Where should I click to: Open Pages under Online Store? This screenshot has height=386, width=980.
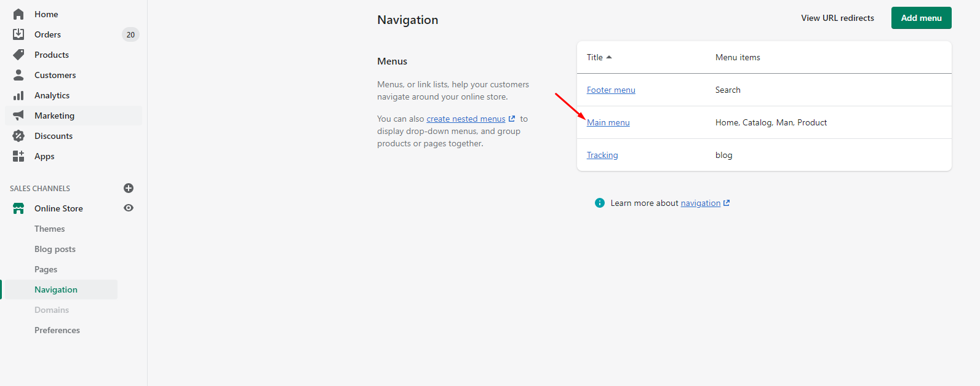[46, 269]
